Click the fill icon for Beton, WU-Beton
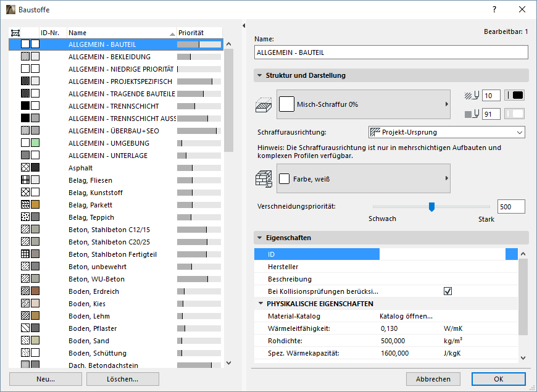Screen dimensions: 537x392 tap(25, 278)
